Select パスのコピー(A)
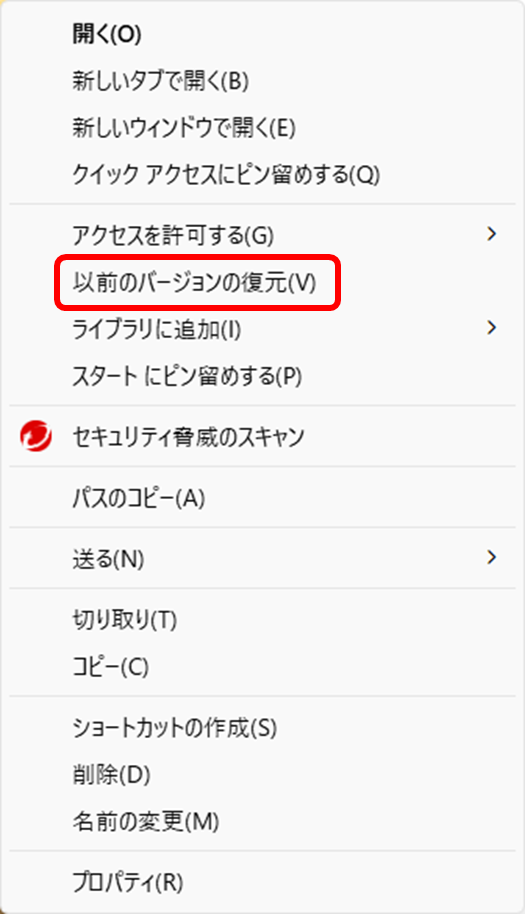 (262, 498)
